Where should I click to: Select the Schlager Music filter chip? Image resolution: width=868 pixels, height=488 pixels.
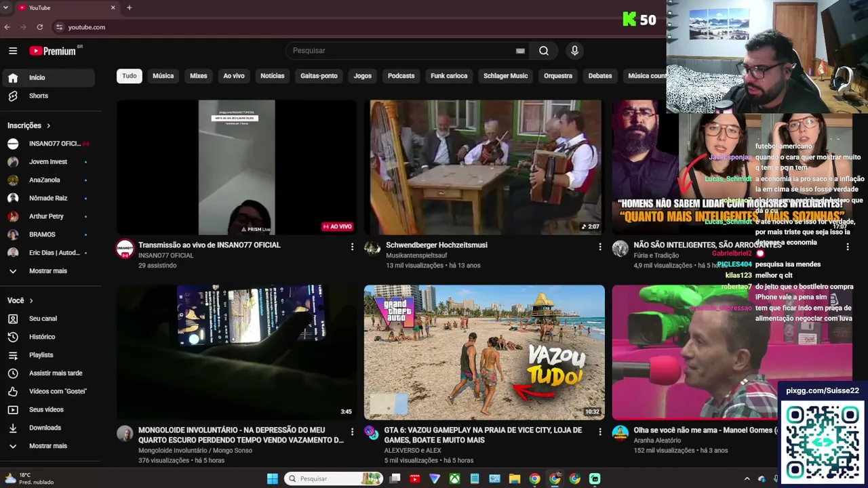506,76
